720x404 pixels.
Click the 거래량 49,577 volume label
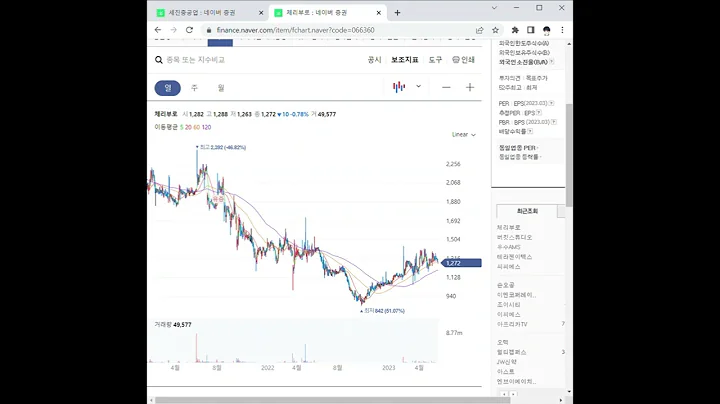[173, 325]
